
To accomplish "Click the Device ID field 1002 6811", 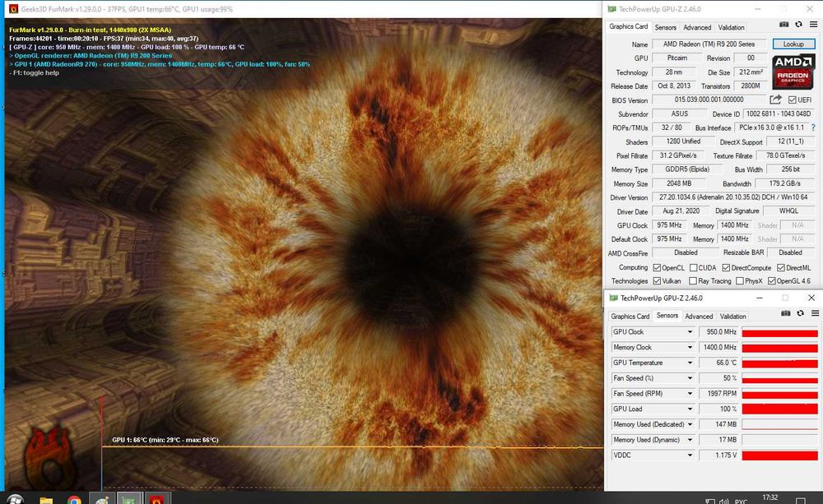I will point(779,113).
